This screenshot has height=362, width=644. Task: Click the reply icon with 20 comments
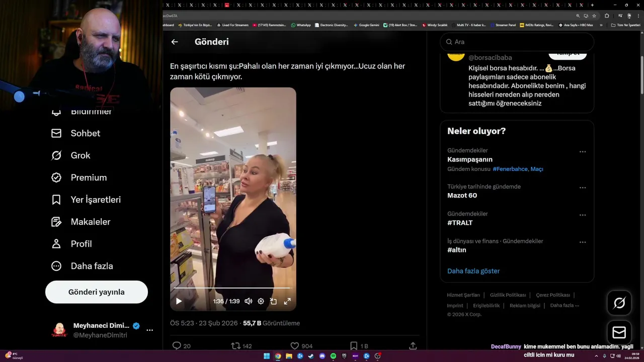[177, 346]
